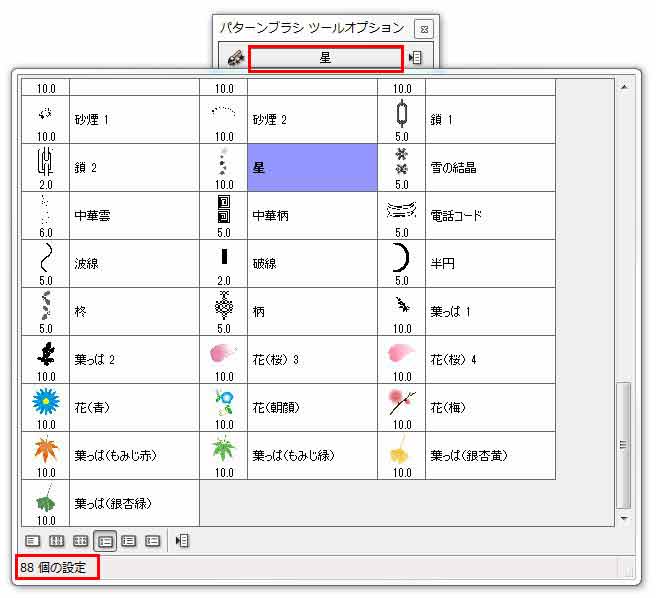Open the current setting button labeled 星
The image size is (656, 598).
[325, 58]
